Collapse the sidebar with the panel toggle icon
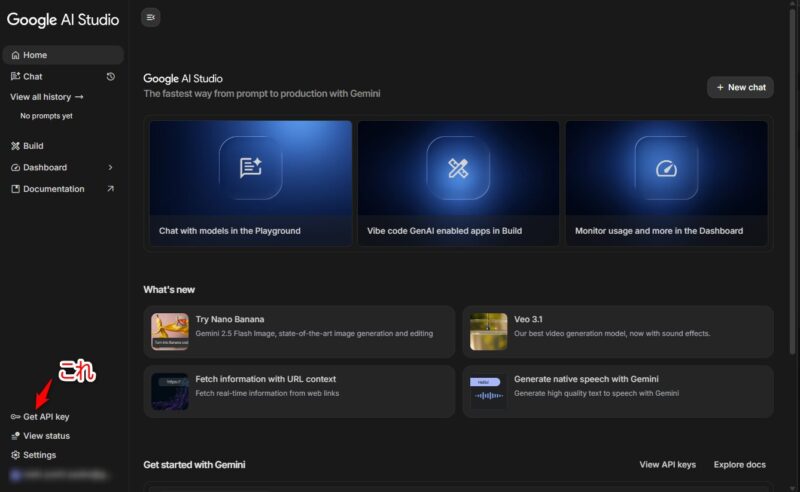Viewport: 800px width, 492px height. (151, 17)
